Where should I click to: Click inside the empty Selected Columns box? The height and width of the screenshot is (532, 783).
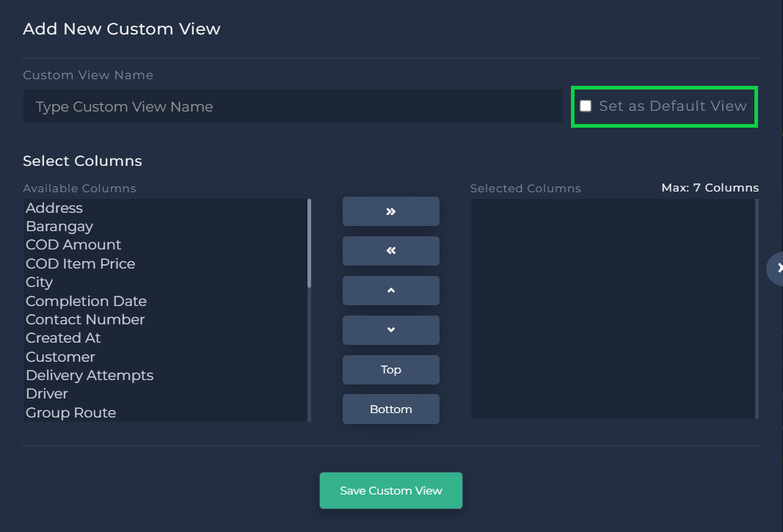point(613,308)
